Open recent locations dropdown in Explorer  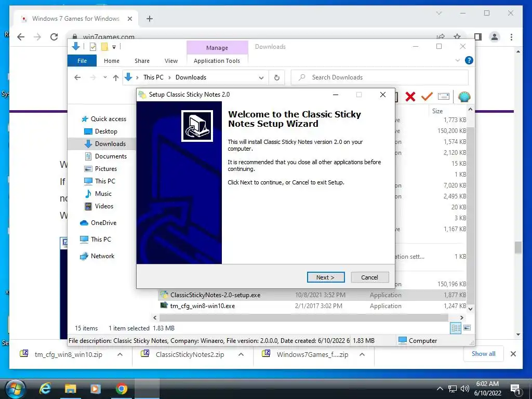pos(105,77)
